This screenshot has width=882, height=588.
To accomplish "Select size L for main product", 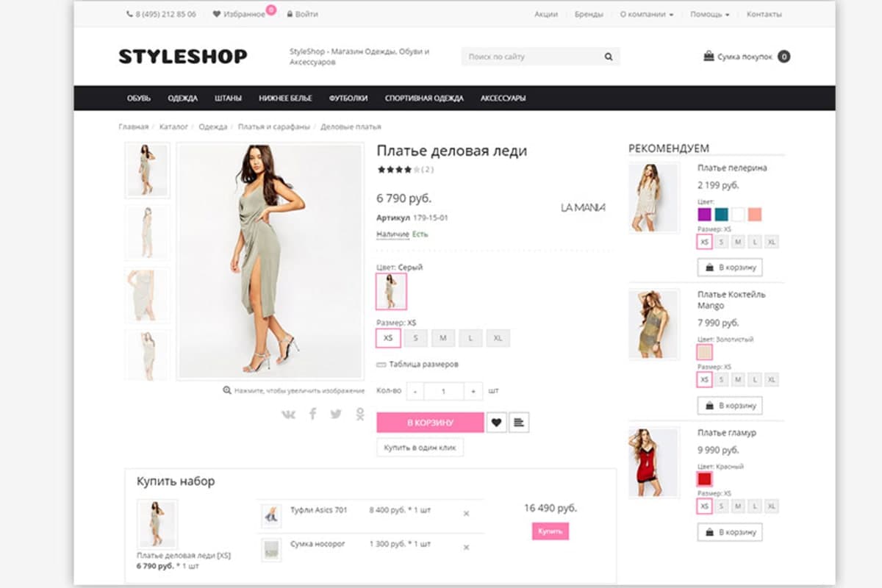I will (x=470, y=338).
